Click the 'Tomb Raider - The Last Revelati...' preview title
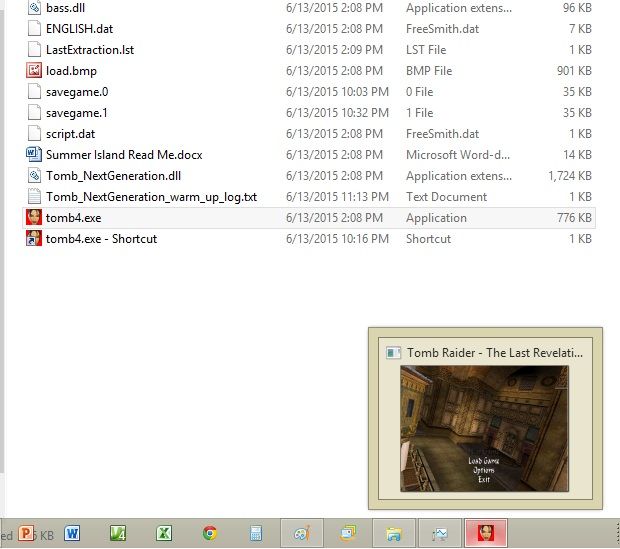Viewport: 620px width, 549px height. coord(495,352)
